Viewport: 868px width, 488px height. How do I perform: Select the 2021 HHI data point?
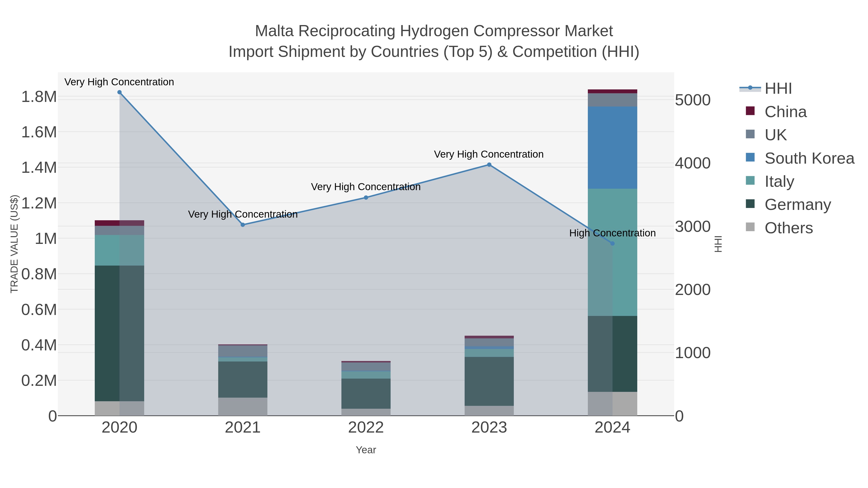point(243,225)
